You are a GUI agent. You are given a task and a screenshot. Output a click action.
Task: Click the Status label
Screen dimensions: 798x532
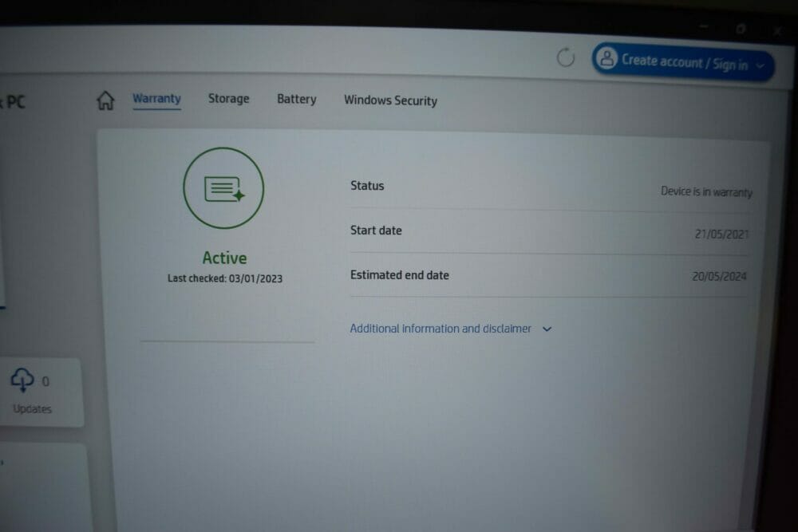(367, 186)
